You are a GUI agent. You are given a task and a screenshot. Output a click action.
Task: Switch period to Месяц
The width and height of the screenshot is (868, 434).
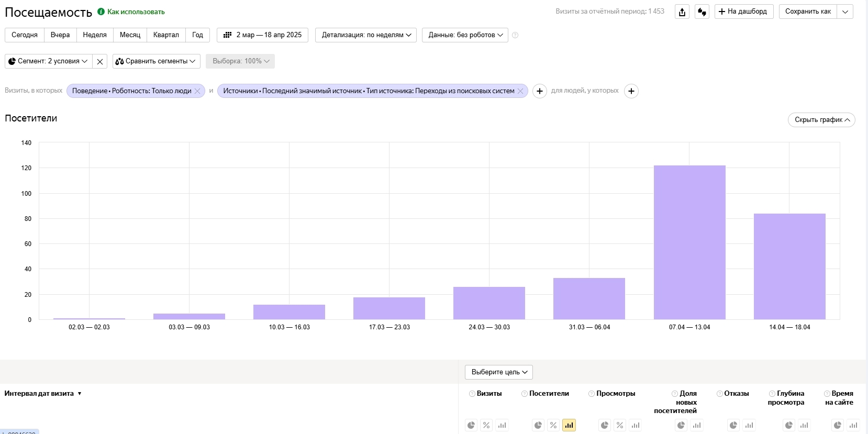tap(130, 35)
